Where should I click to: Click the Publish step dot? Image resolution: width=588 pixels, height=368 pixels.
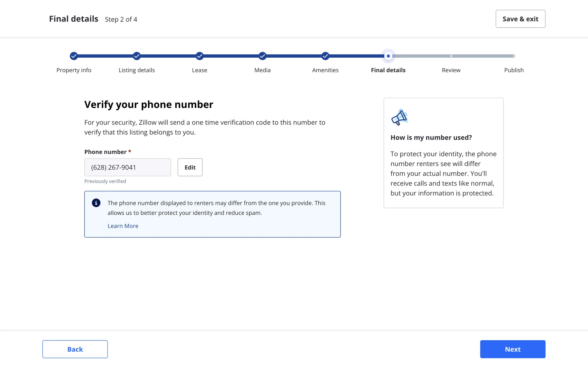(x=514, y=56)
